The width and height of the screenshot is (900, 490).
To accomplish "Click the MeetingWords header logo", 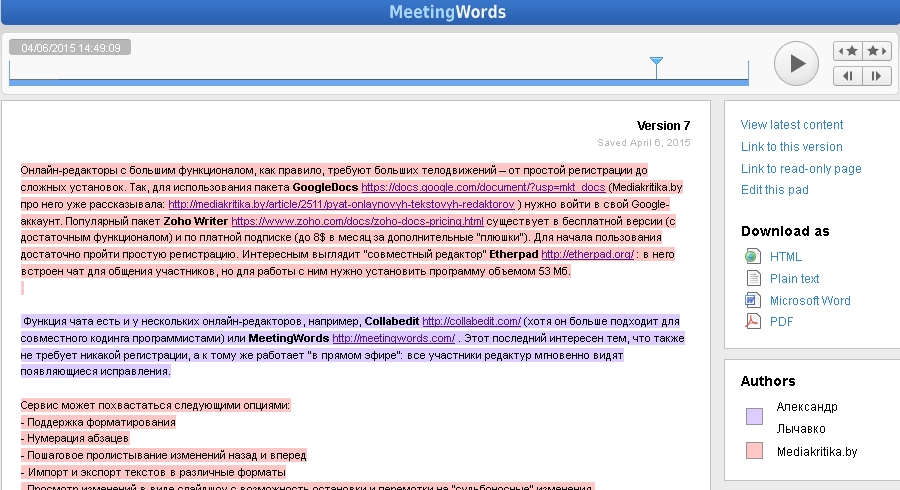I will click(x=447, y=12).
